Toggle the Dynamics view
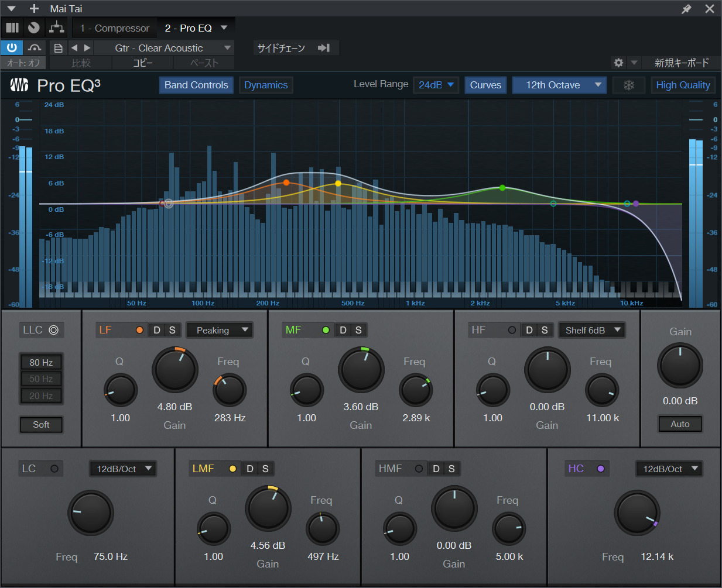 266,85
